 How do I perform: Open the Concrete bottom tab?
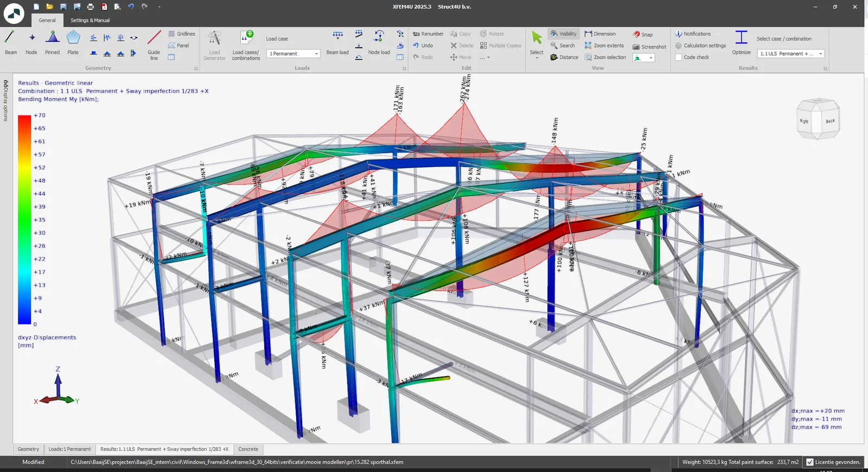pyautogui.click(x=248, y=449)
